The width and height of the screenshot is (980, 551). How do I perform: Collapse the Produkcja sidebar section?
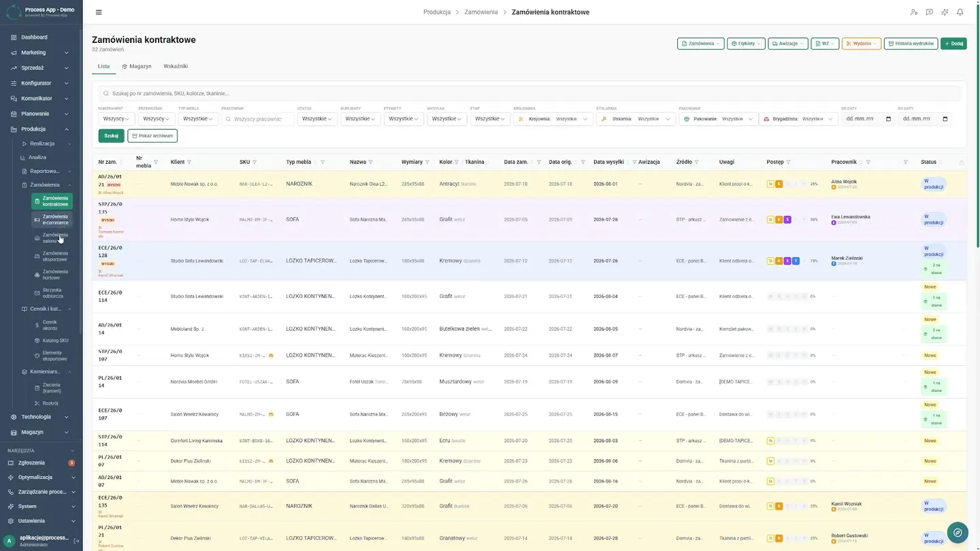[x=41, y=129]
